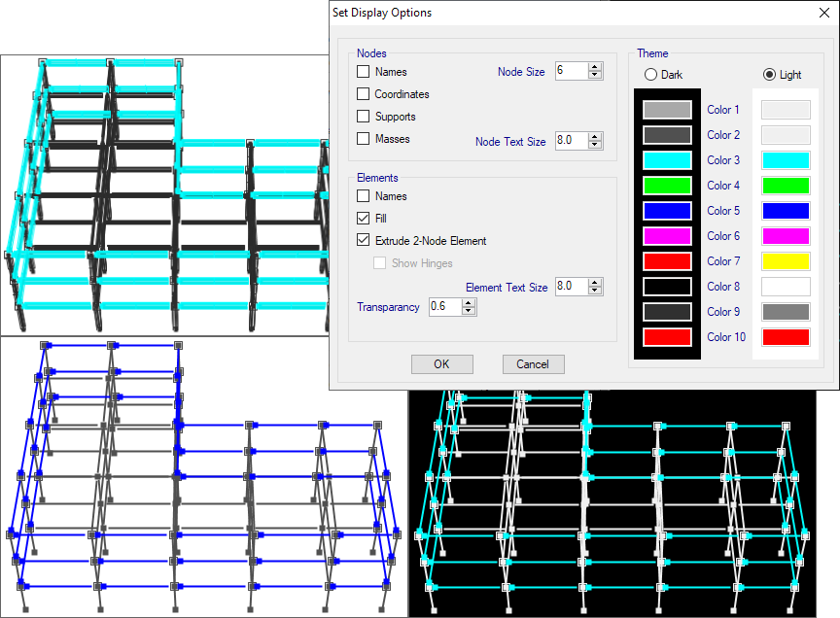This screenshot has height=618, width=840.
Task: Choose the magenta Color 6 dark-theme swatch
Action: click(x=667, y=236)
